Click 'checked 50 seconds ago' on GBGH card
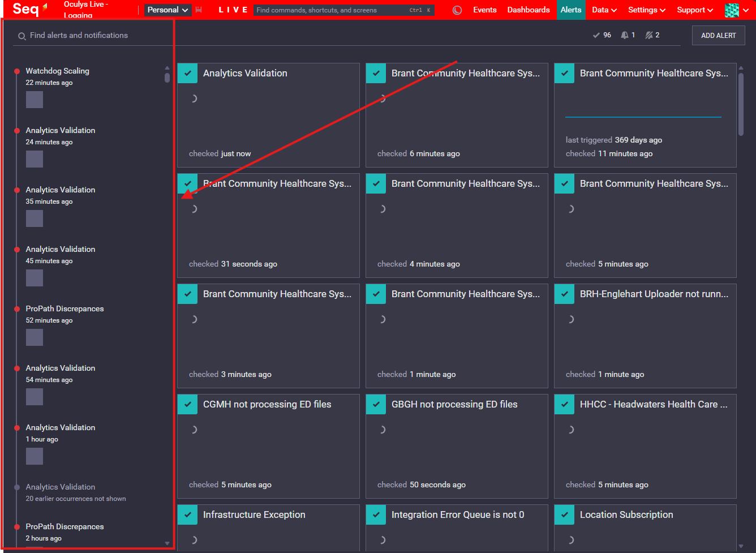Viewport: 756px width, 553px height. [422, 485]
